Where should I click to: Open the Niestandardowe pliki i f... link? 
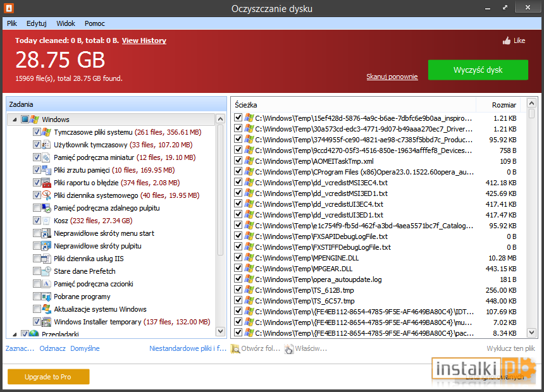point(188,348)
